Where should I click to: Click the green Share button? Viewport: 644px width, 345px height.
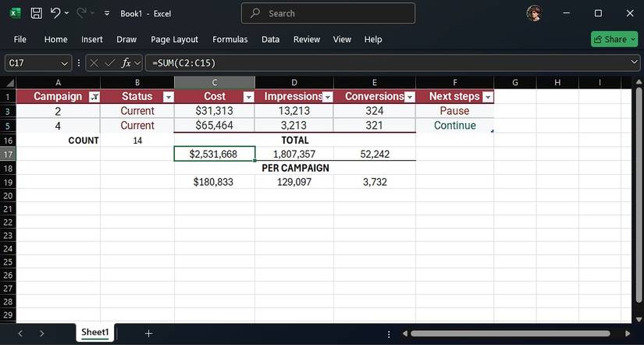click(x=614, y=39)
